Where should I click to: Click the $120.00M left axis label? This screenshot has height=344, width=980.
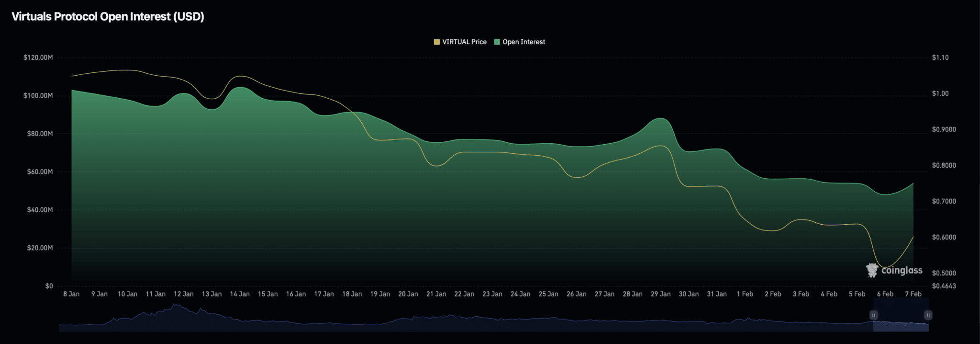pyautogui.click(x=38, y=57)
